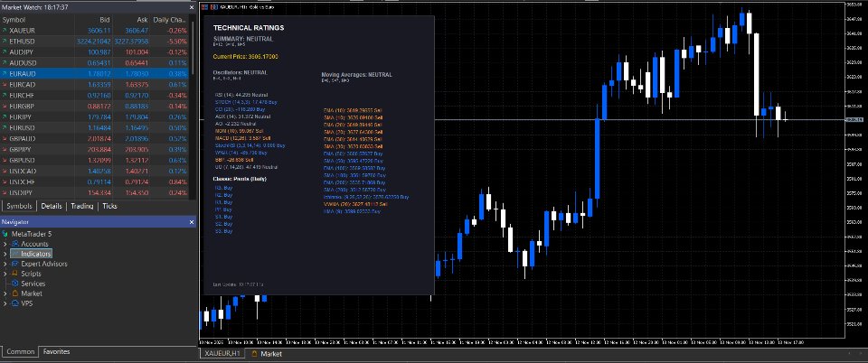Click the Indicators node icon in Navigator

tap(15, 254)
